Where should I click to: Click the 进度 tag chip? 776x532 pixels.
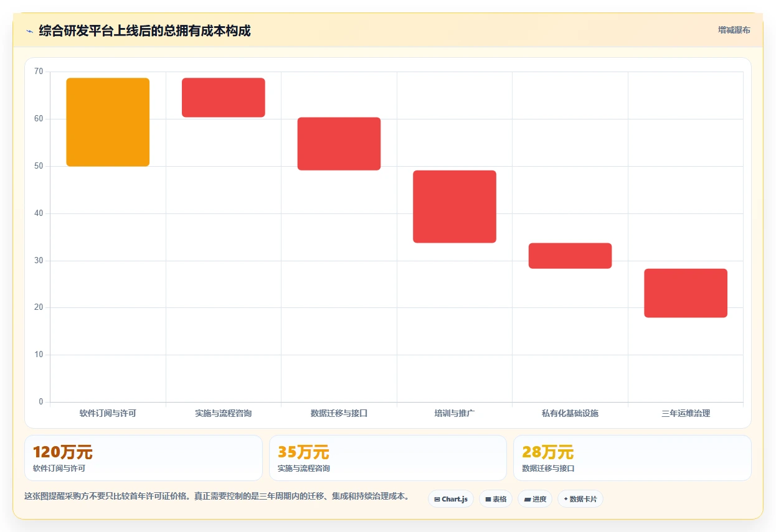pyautogui.click(x=535, y=499)
